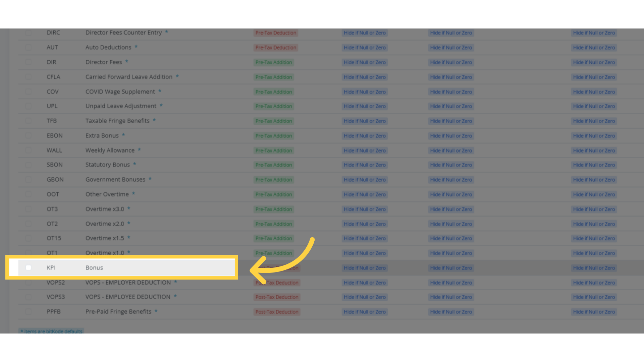Click the rightmost Hide if Null or Zero on the TFB row

click(594, 121)
